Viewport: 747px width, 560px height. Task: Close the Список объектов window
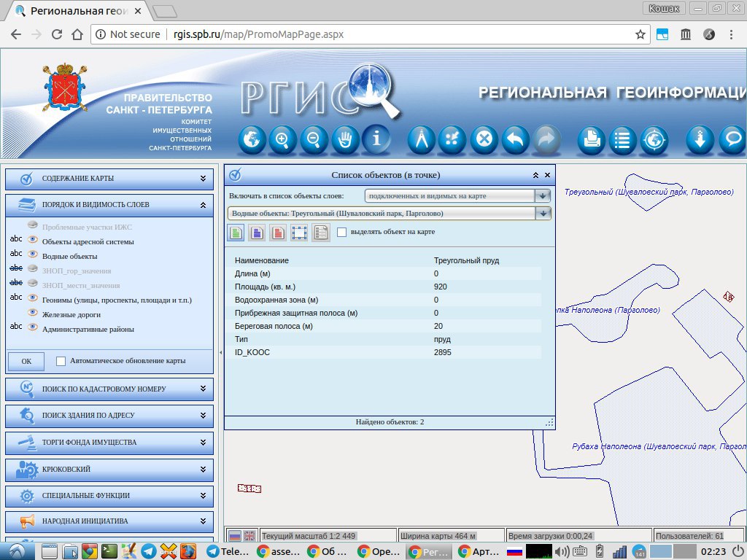[549, 175]
